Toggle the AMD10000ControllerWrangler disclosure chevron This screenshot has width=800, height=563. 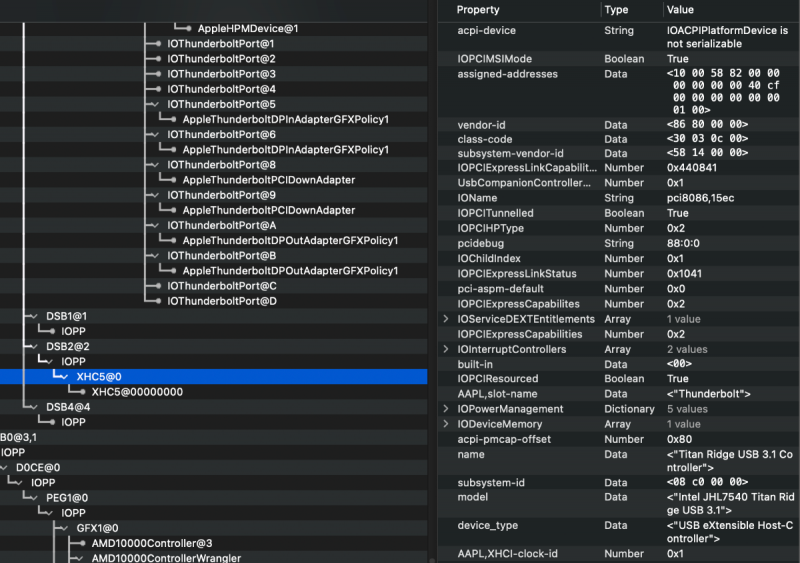pos(80,558)
